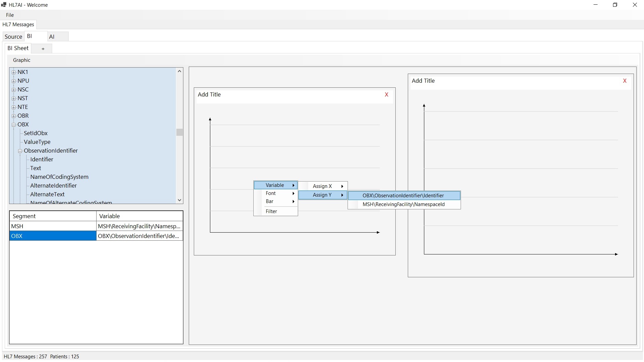The image size is (644, 362).
Task: Add a new BI sheet tab
Action: pos(43,49)
